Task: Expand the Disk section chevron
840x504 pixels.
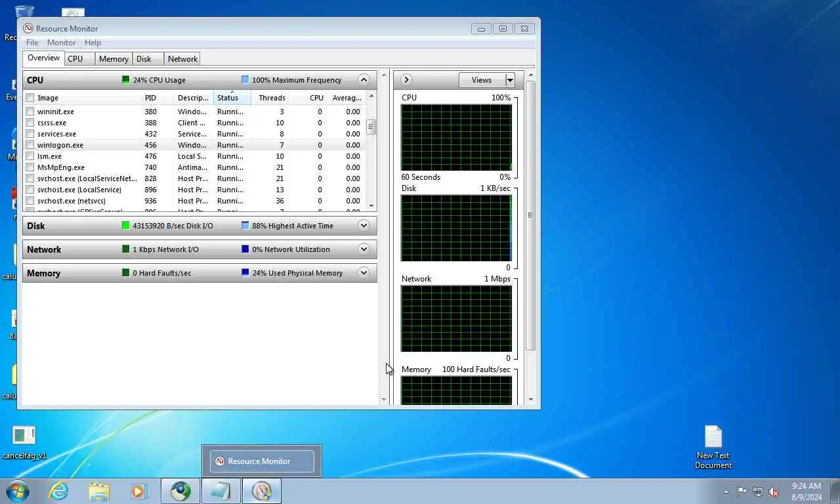Action: coord(364,226)
